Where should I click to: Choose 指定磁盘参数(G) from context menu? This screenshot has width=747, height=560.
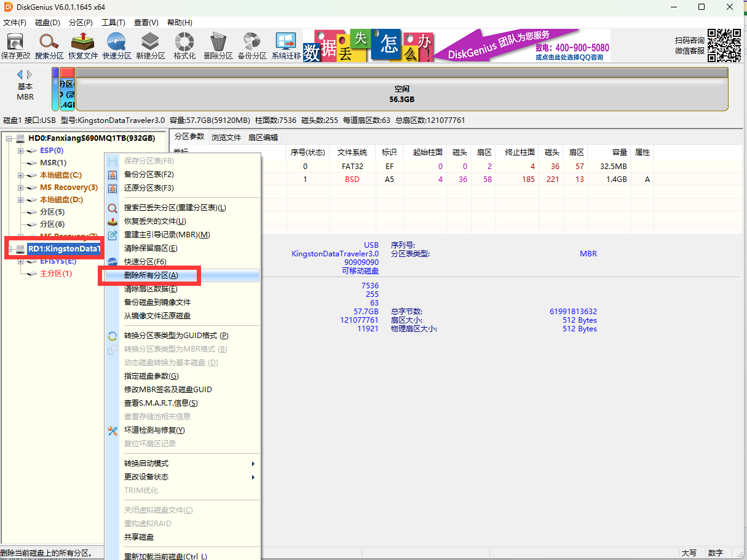(x=182, y=376)
